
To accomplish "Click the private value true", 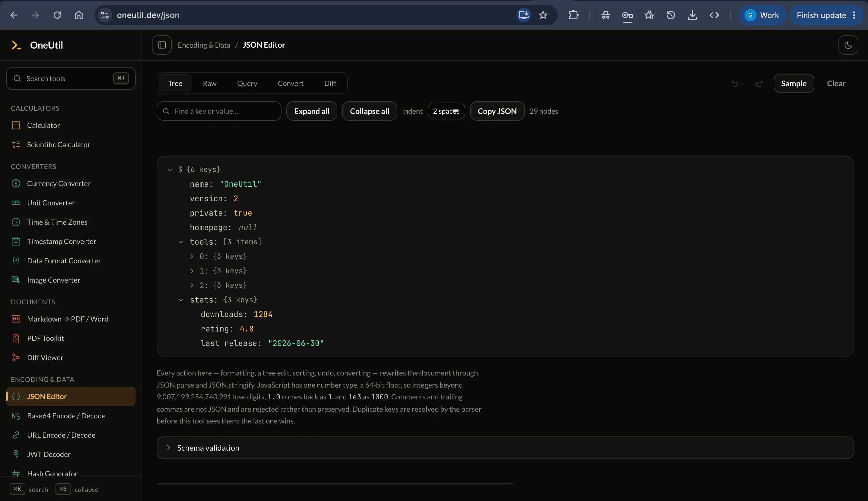I will pyautogui.click(x=243, y=213).
